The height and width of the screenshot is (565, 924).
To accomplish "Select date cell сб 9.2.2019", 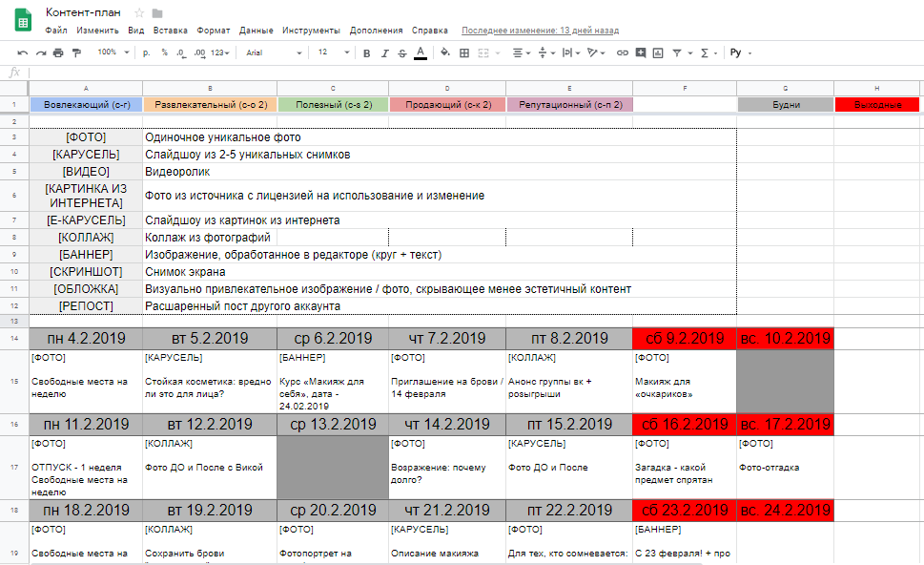I will click(685, 339).
